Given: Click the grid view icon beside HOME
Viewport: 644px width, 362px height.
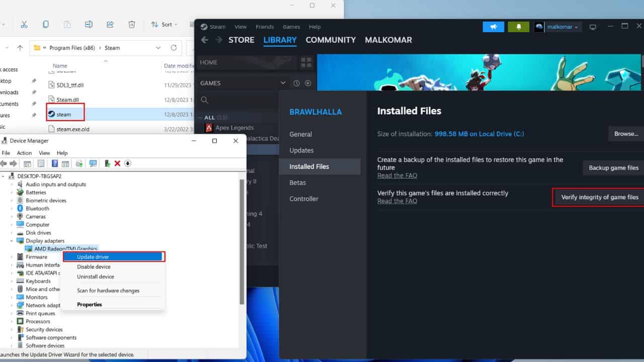Looking at the screenshot, I should (x=306, y=62).
